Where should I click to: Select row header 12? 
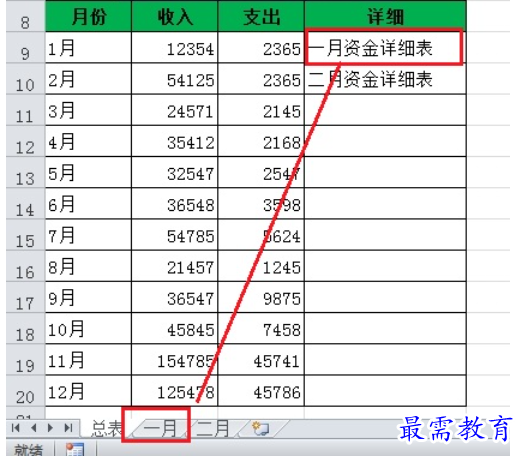pyautogui.click(x=25, y=141)
